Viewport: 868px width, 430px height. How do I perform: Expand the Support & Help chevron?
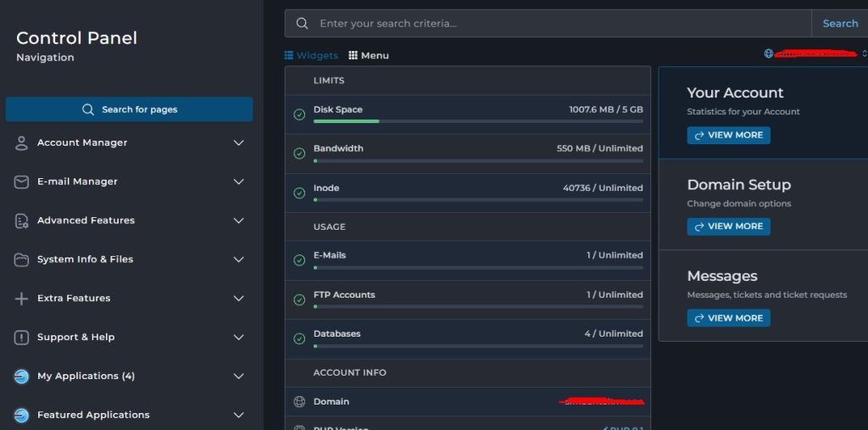[x=238, y=338]
